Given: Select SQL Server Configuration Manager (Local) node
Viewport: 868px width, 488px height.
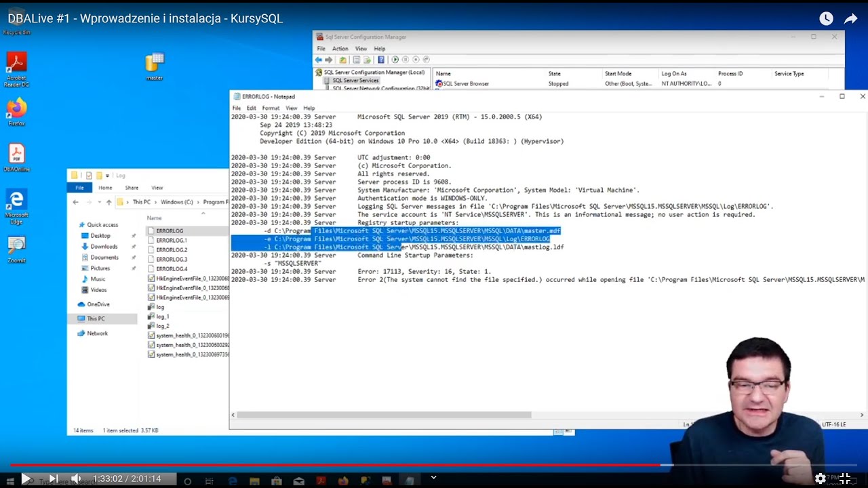Looking at the screenshot, I should [x=370, y=72].
